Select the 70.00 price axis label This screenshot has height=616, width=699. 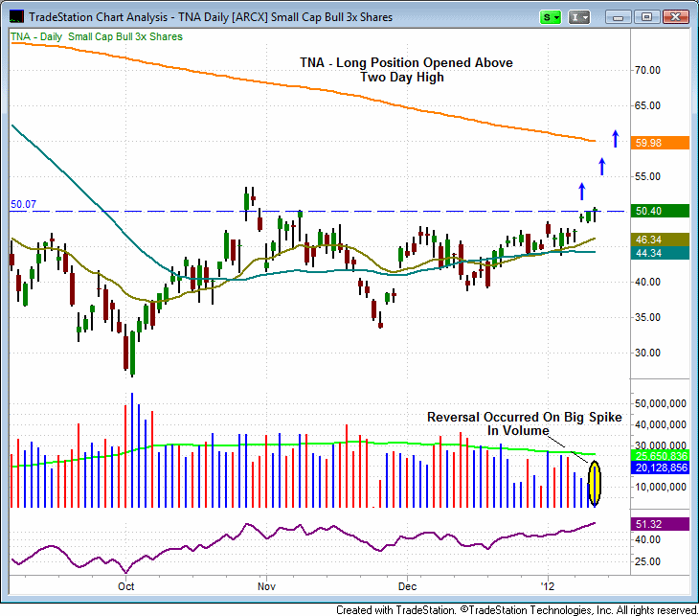647,70
